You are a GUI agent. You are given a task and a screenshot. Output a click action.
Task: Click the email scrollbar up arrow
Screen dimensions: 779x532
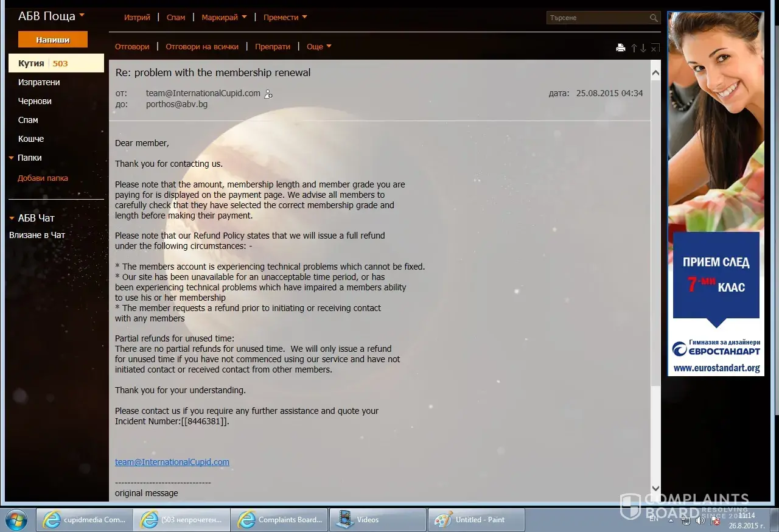pyautogui.click(x=655, y=73)
